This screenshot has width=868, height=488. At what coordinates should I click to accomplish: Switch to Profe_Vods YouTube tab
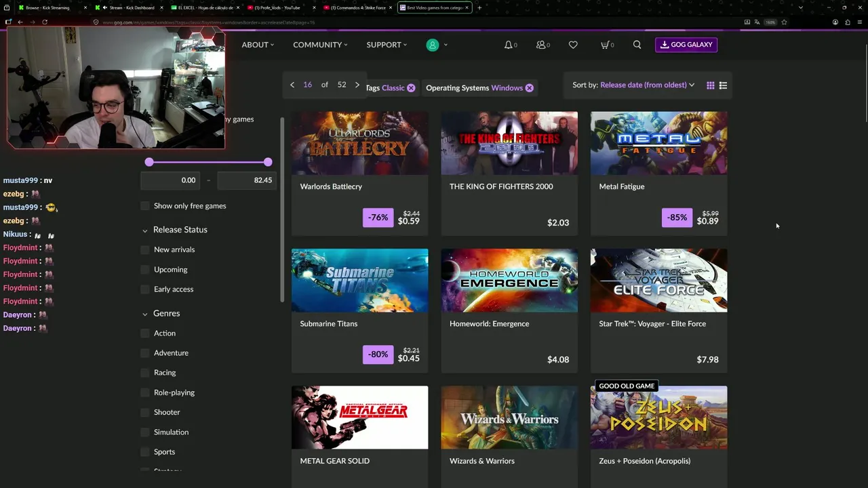(281, 7)
